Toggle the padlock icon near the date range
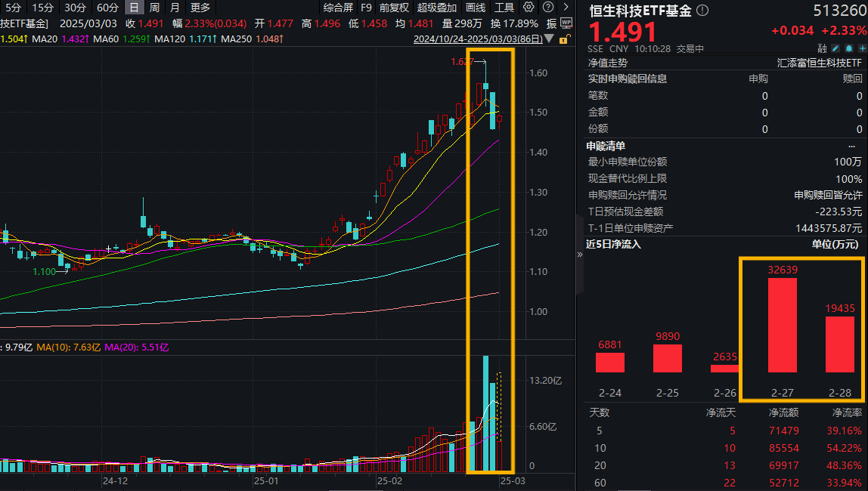This screenshot has width=868, height=491. coord(563,39)
